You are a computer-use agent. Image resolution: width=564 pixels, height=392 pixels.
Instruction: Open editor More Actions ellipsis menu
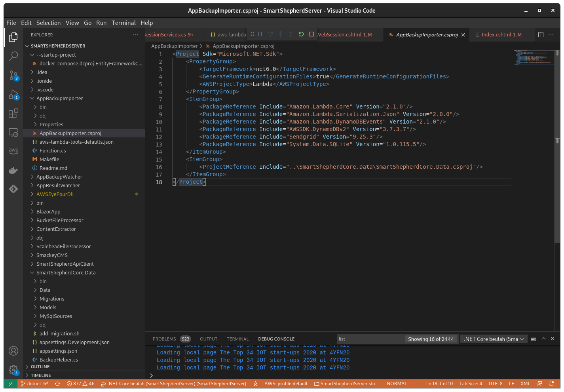551,35
